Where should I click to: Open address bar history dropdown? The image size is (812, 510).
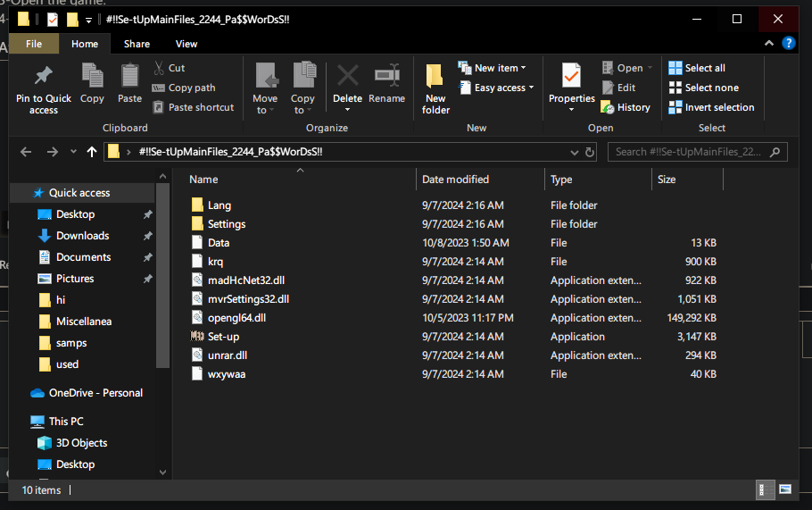coord(574,153)
